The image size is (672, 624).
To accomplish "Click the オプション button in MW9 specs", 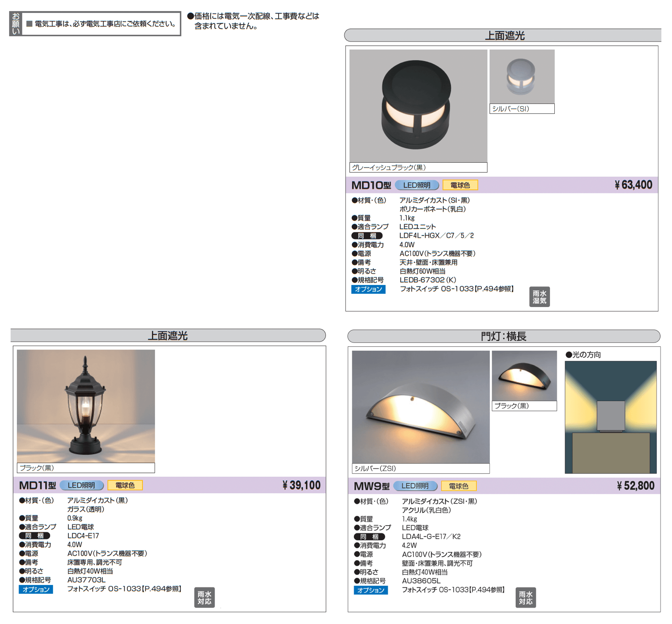I will tap(371, 590).
